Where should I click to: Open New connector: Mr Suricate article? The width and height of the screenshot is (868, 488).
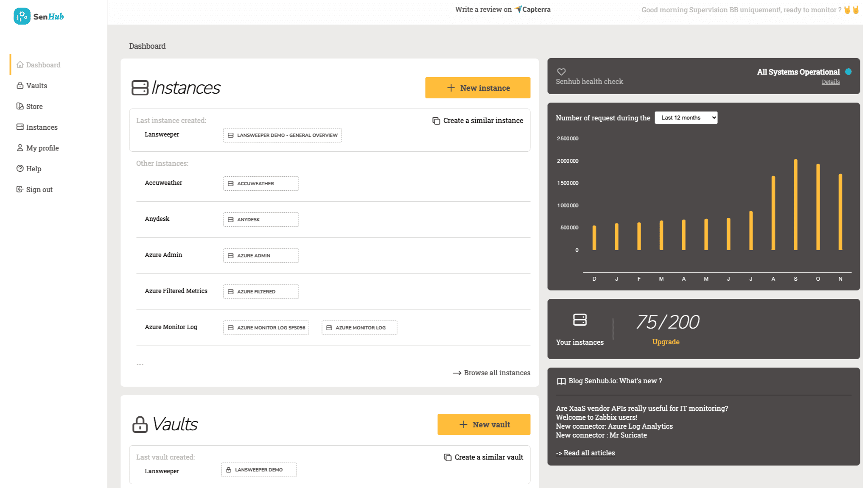[x=602, y=435]
